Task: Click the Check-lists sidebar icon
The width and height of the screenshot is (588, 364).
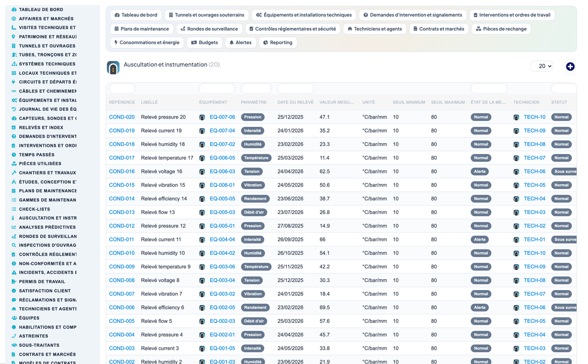Action: pos(14,209)
